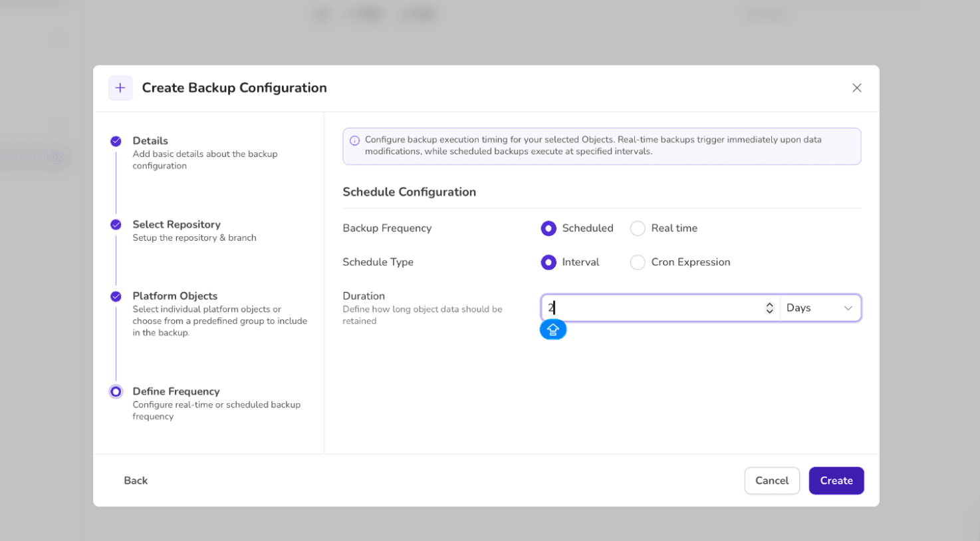Click the Platform Objects step checkmark icon
Image resolution: width=980 pixels, height=541 pixels.
coord(116,296)
